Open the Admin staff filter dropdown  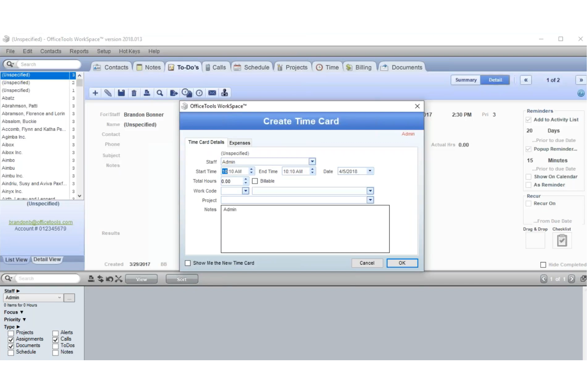coord(59,297)
